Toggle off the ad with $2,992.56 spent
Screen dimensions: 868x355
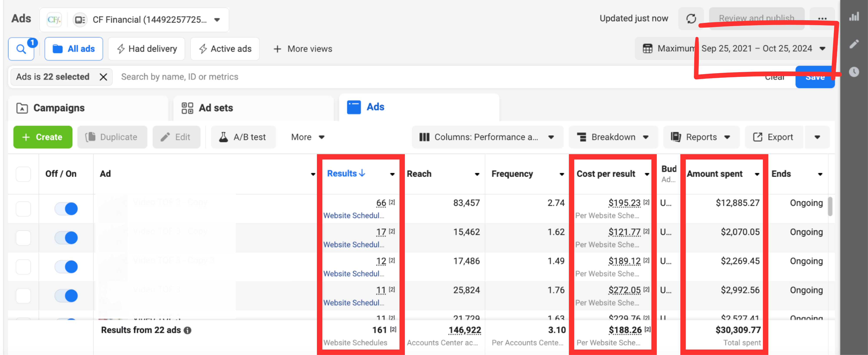(66, 296)
